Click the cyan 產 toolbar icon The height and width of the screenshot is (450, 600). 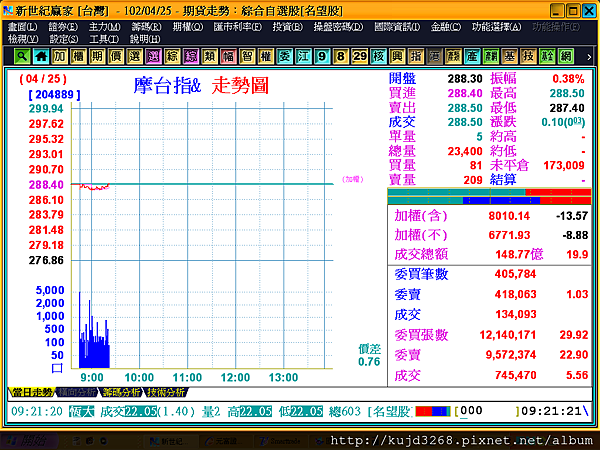tap(472, 57)
